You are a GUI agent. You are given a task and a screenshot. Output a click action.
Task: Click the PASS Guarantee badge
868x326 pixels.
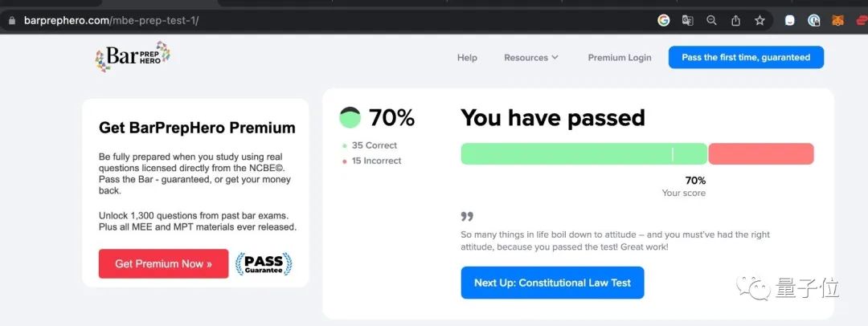(x=264, y=264)
